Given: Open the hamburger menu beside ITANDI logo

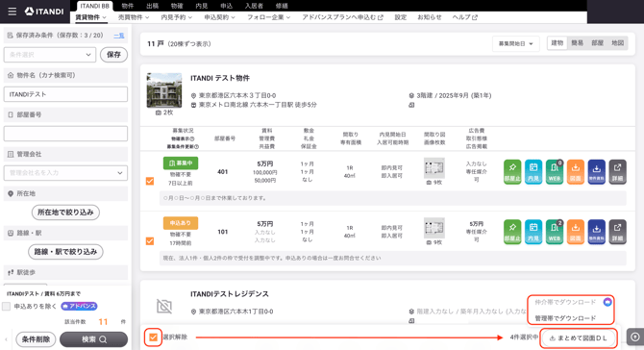Looking at the screenshot, I should [12, 12].
